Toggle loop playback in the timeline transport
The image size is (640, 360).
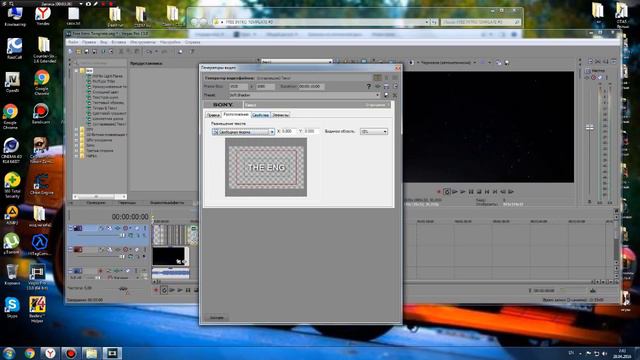(x=164, y=290)
